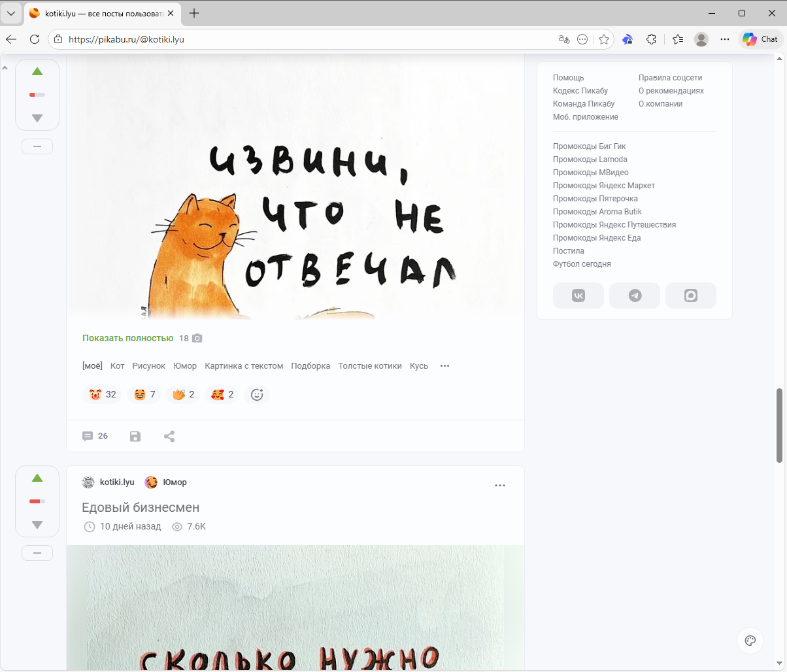Save the post with the floppy icon
This screenshot has width=787, height=672.
[x=135, y=436]
